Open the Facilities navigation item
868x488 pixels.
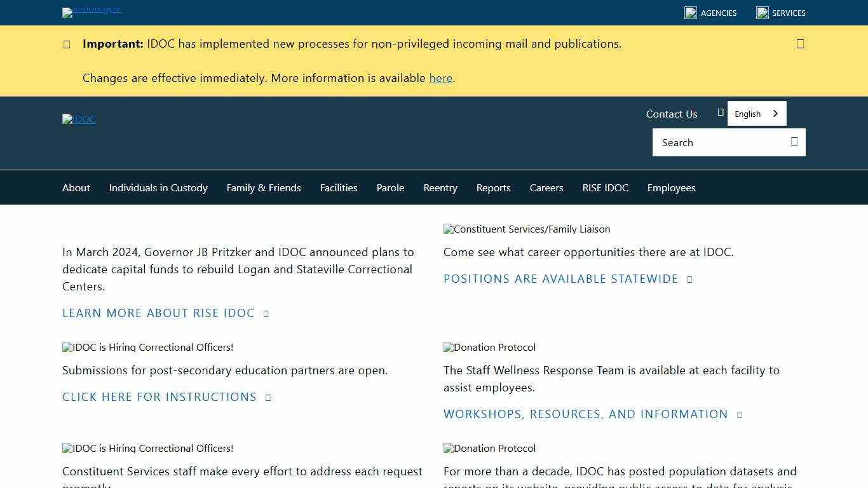tap(339, 188)
